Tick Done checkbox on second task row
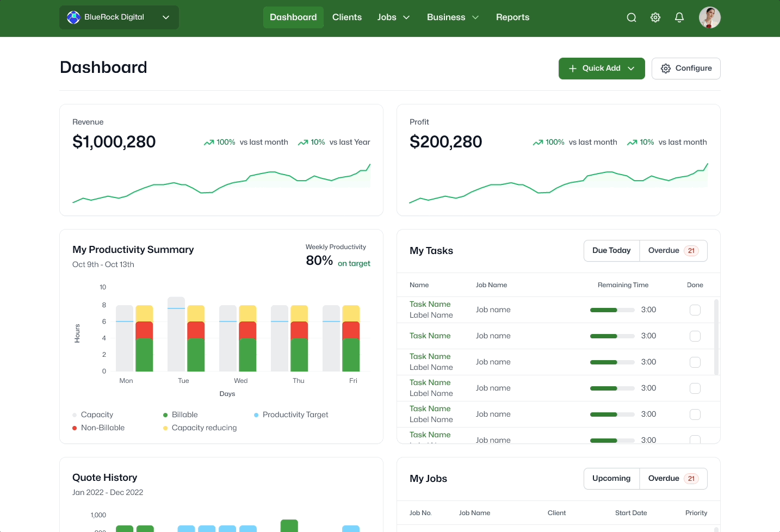This screenshot has width=780, height=532. click(x=695, y=336)
